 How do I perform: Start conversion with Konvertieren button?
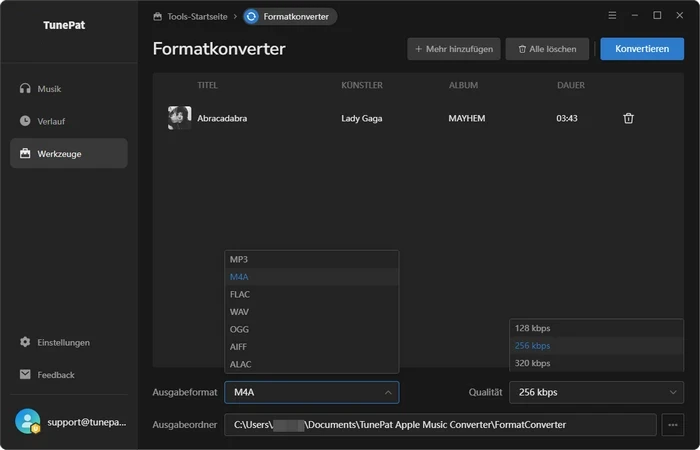(642, 49)
